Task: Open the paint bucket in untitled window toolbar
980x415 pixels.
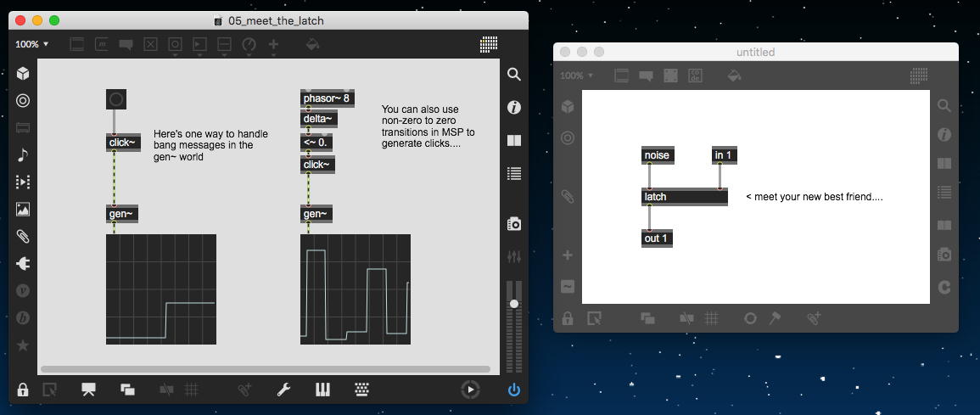Action: [735, 76]
